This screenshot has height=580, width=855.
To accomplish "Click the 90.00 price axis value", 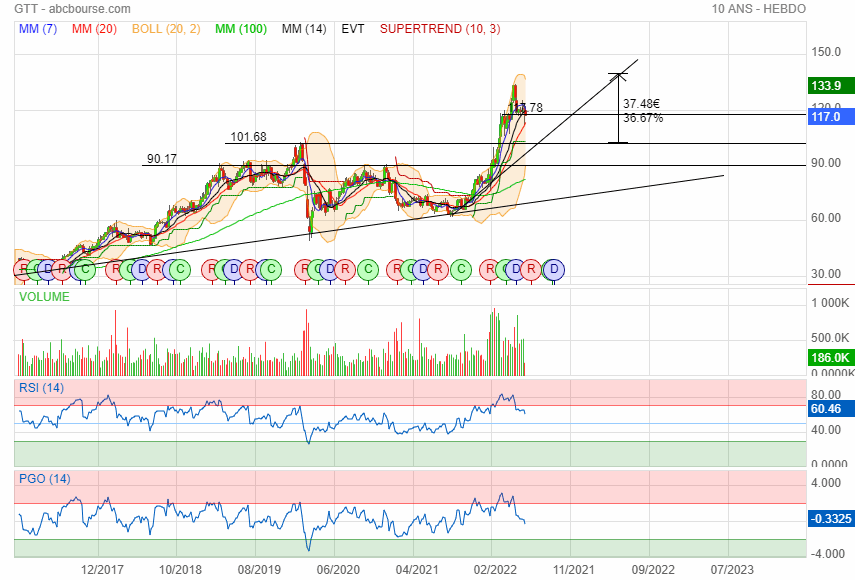I will (826, 163).
